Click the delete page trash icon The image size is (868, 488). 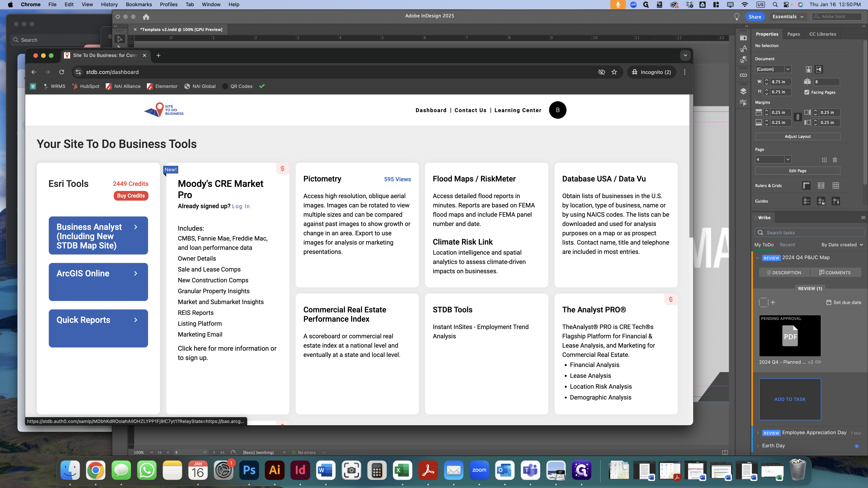tap(835, 160)
